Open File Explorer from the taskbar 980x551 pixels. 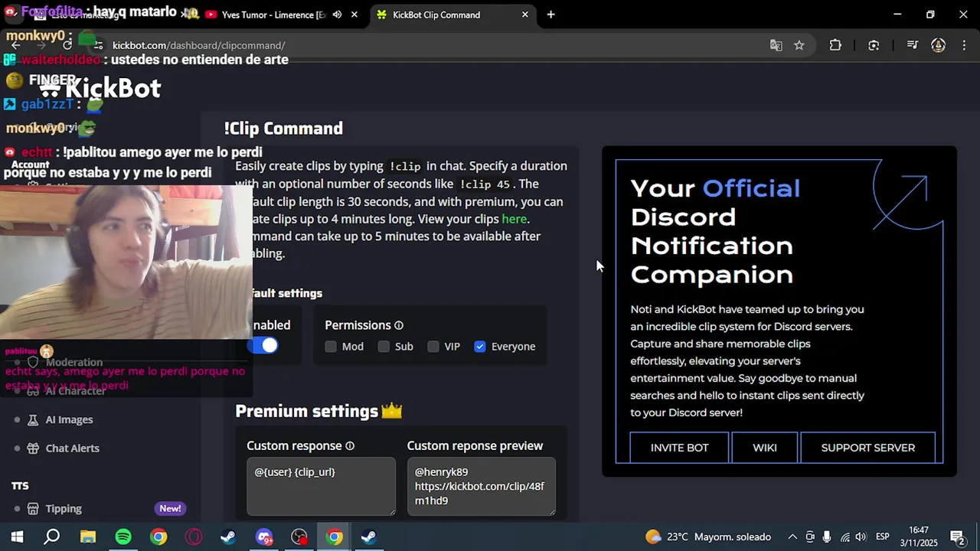(88, 536)
